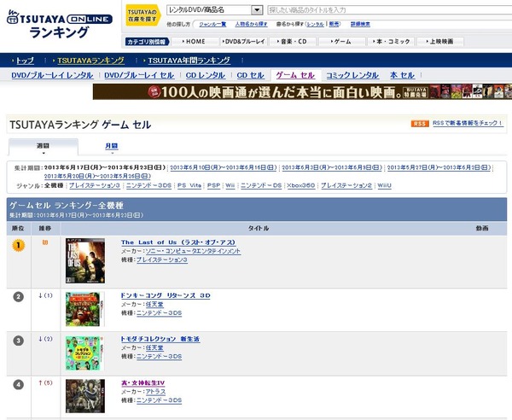Open the 上映映画 category menu
This screenshot has height=420, width=512.
coord(439,42)
